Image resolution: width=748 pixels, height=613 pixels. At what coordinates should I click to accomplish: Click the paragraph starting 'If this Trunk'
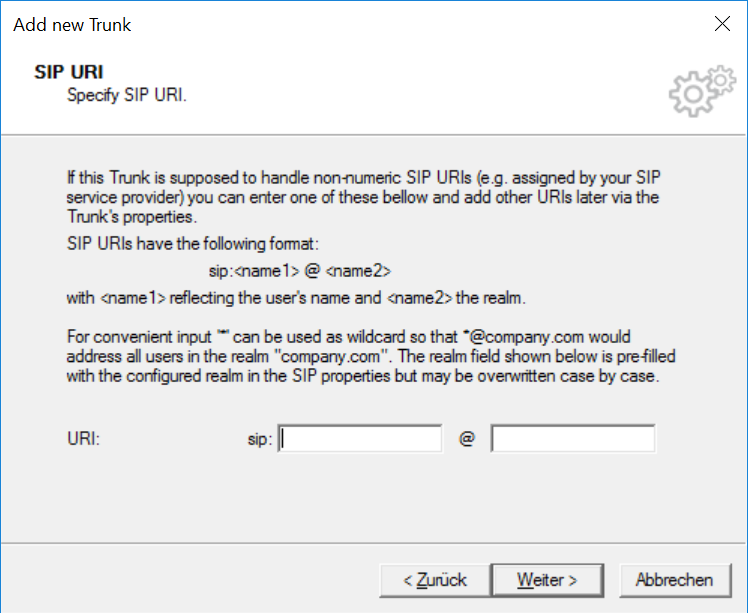(364, 197)
